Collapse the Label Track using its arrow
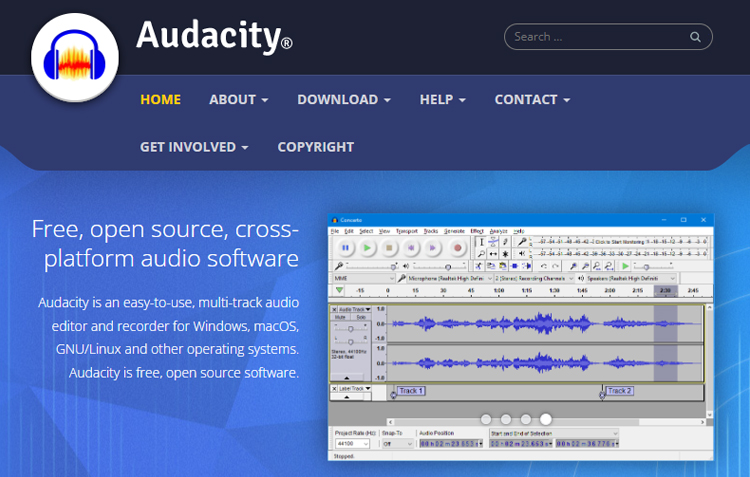Viewport: 750px width, 477px height. click(347, 397)
